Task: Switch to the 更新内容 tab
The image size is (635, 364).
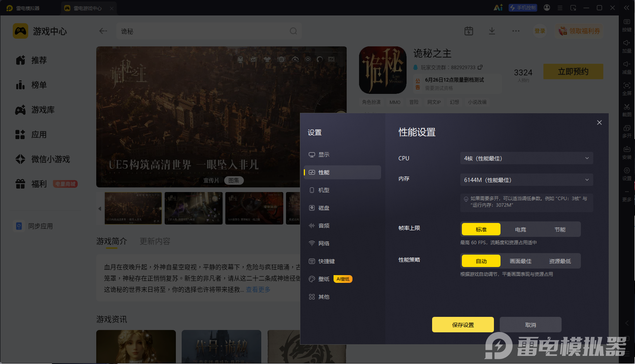Action: (155, 241)
